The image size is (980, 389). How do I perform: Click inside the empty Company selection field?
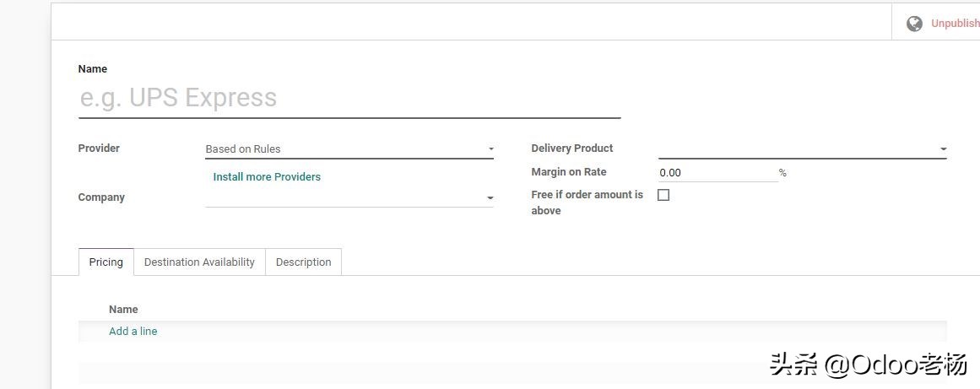point(342,197)
